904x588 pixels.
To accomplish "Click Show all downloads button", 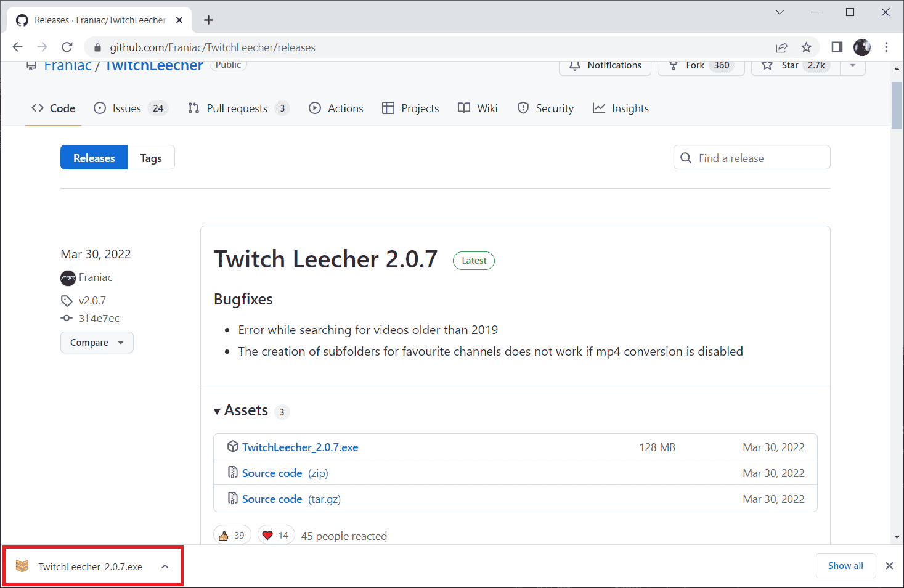I will [845, 566].
